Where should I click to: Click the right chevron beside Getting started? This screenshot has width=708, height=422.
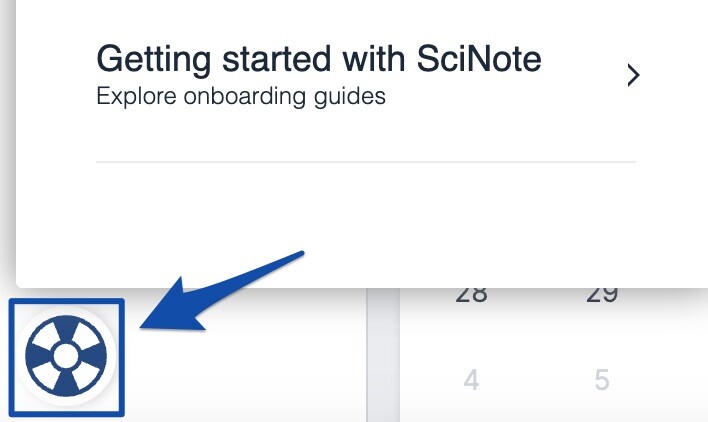[632, 75]
